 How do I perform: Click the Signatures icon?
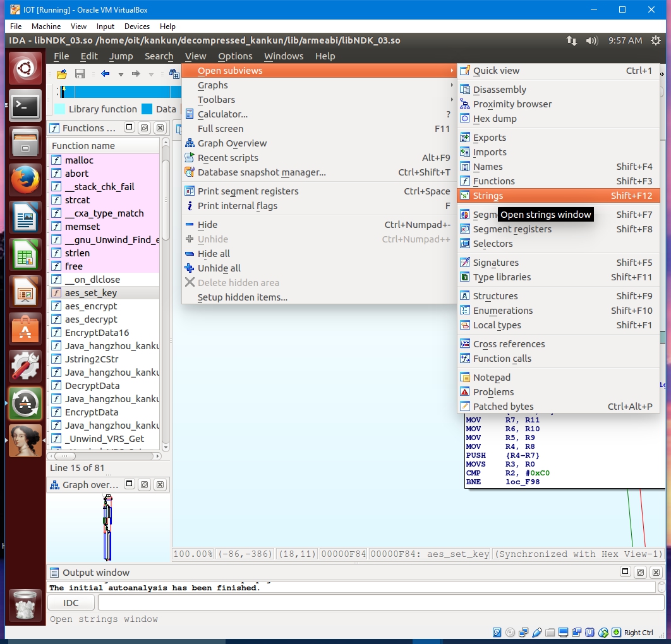(465, 262)
